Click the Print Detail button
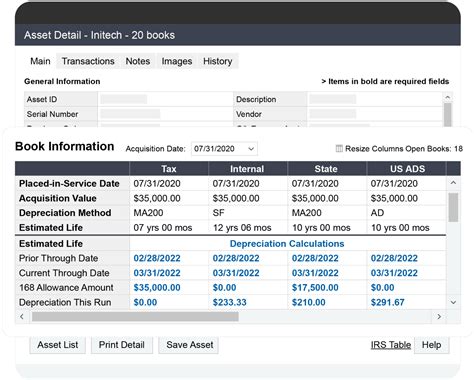This screenshot has width=474, height=380. 122,345
